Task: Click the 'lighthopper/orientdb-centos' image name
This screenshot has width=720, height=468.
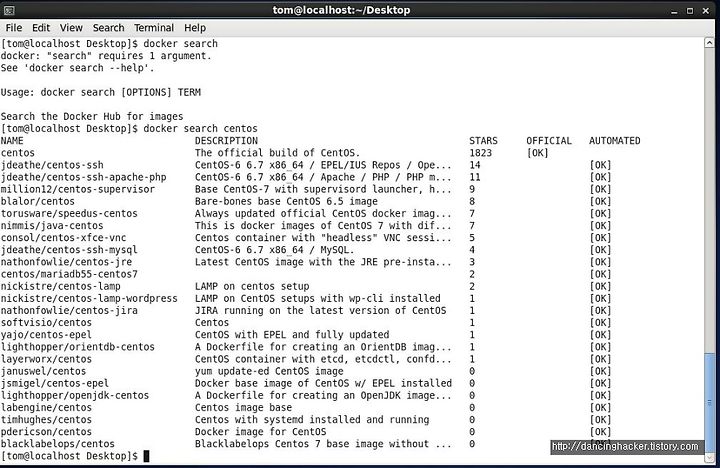Action: pos(78,347)
